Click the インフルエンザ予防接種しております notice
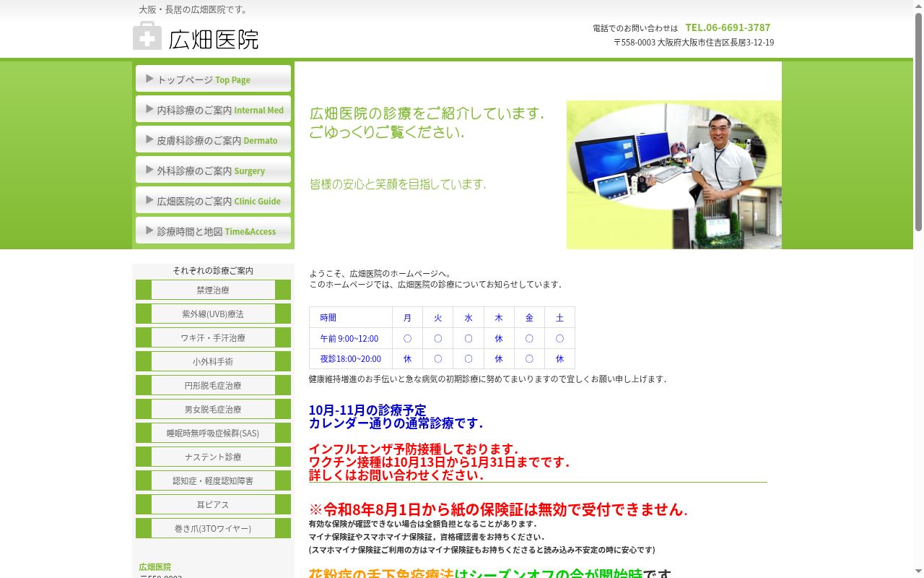This screenshot has width=924, height=578. [413, 449]
